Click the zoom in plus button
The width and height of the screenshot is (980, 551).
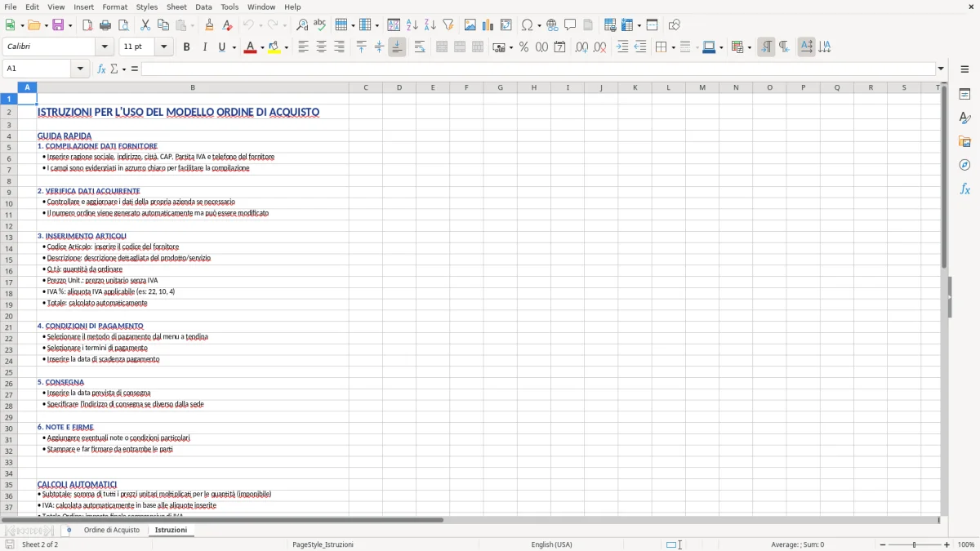click(x=947, y=544)
